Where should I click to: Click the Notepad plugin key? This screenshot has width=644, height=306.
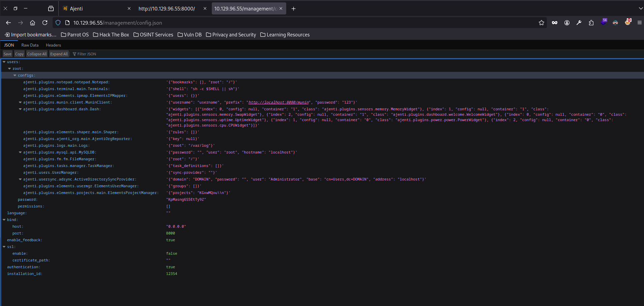pyautogui.click(x=66, y=82)
